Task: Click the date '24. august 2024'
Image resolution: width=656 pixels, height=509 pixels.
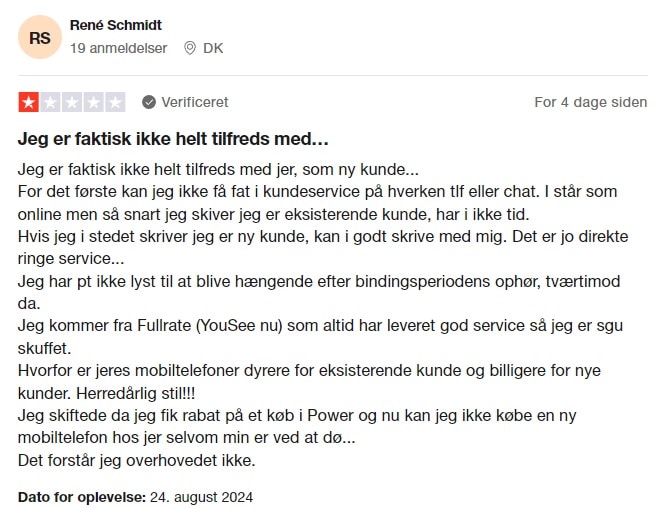Action: click(x=201, y=496)
